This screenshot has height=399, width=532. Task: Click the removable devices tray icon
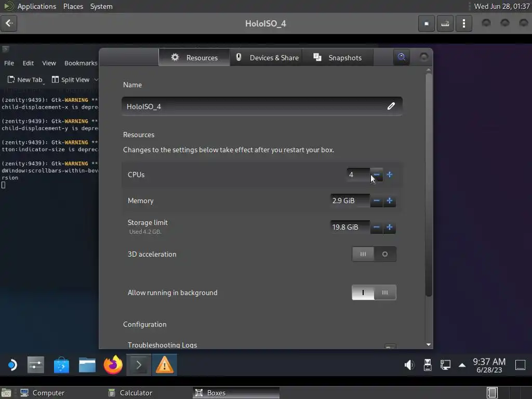pyautogui.click(x=428, y=365)
